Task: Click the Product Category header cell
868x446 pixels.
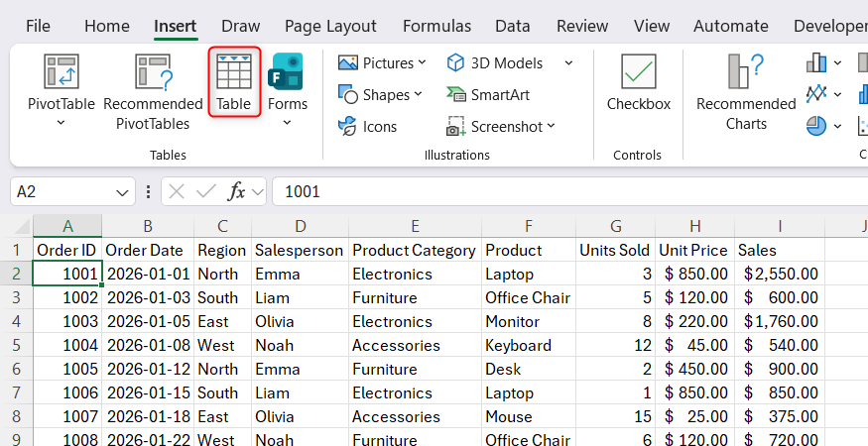Action: 416,250
